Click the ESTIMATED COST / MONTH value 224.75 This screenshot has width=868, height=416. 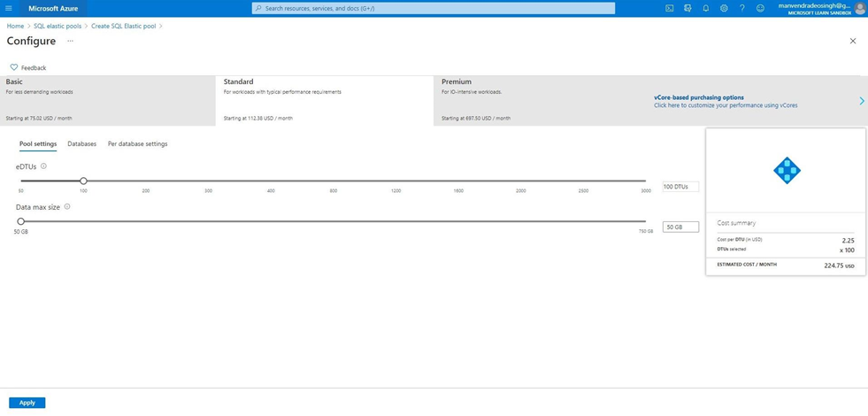839,266
